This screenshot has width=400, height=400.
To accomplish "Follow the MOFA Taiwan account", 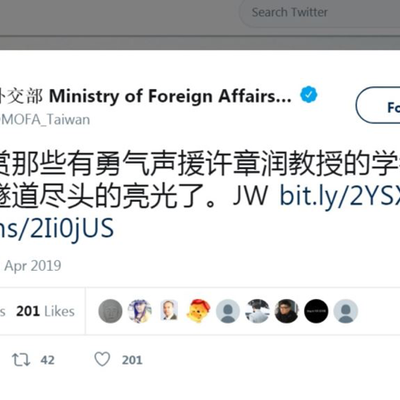I will (x=378, y=105).
